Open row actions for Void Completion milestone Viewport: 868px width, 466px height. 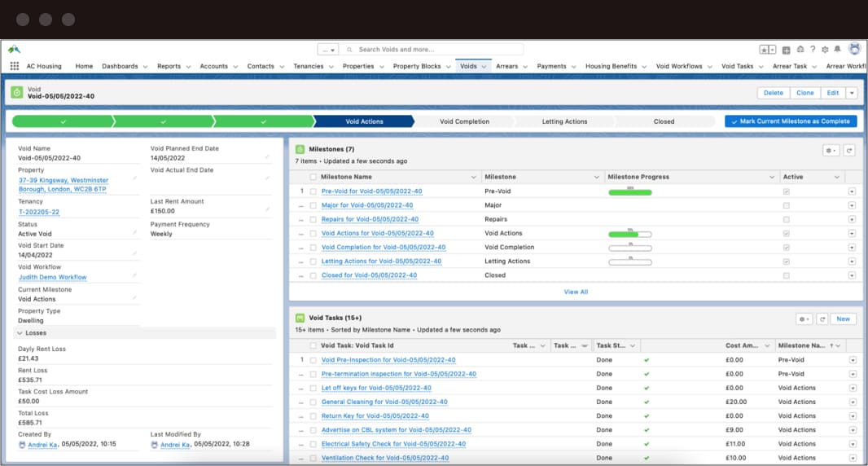tap(852, 248)
